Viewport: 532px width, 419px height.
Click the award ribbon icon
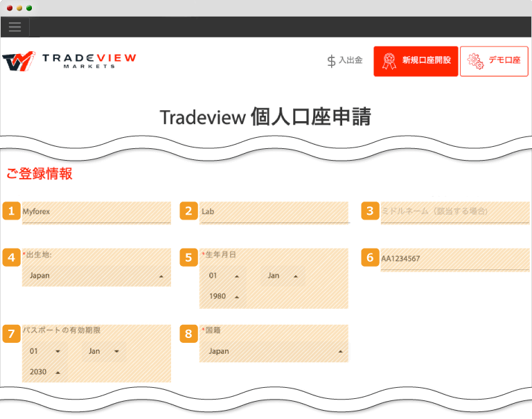tap(389, 62)
